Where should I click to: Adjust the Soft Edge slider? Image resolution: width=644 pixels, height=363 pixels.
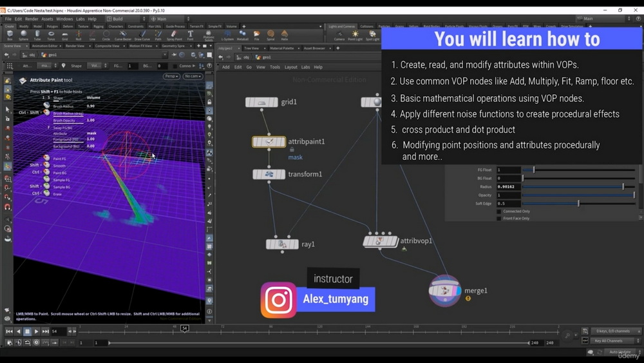point(579,204)
